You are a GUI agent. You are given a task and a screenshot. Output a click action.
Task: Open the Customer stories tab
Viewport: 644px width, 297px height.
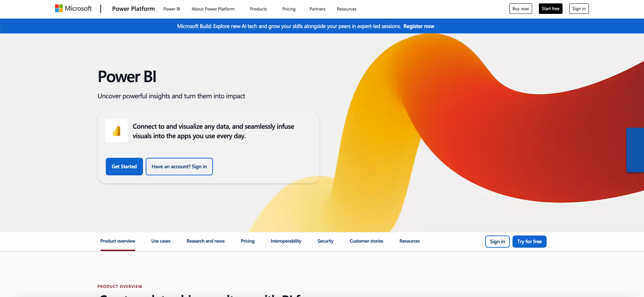pos(366,241)
